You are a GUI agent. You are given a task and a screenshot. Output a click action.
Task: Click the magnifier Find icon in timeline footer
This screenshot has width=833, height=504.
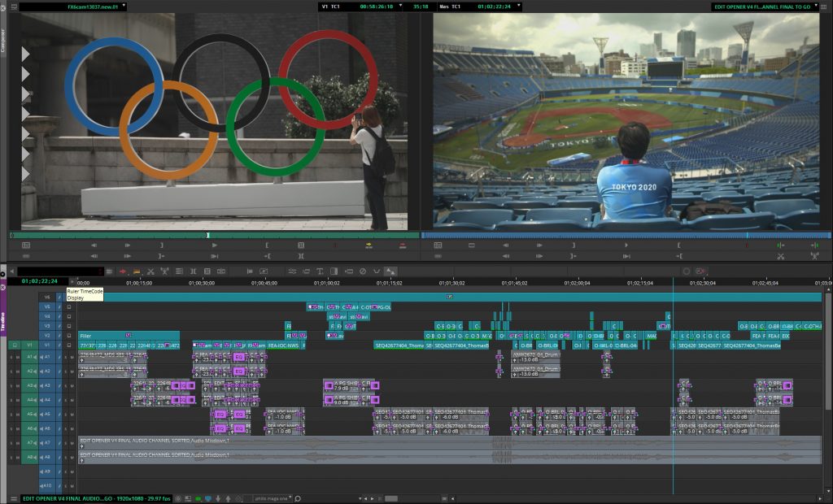click(x=298, y=498)
